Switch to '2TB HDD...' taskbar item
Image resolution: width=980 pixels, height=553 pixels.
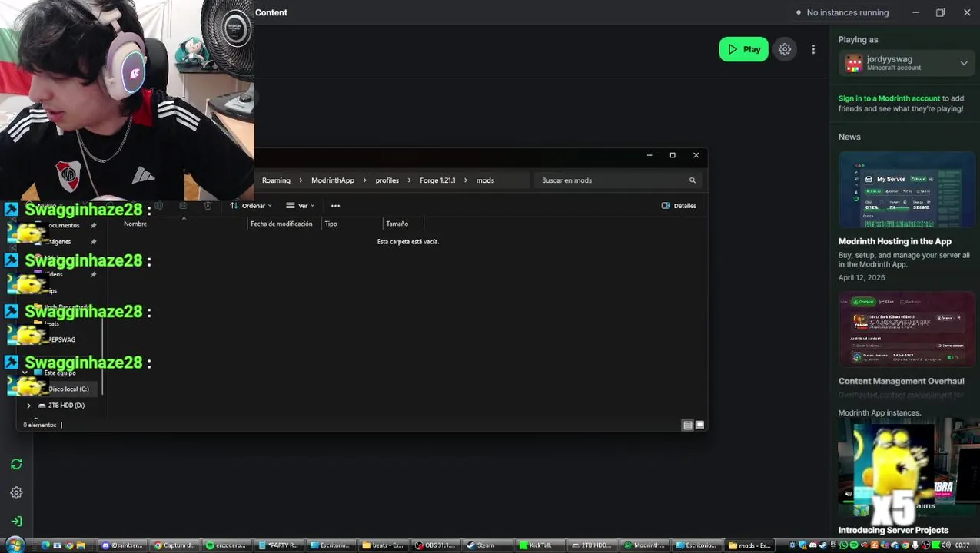click(591, 545)
